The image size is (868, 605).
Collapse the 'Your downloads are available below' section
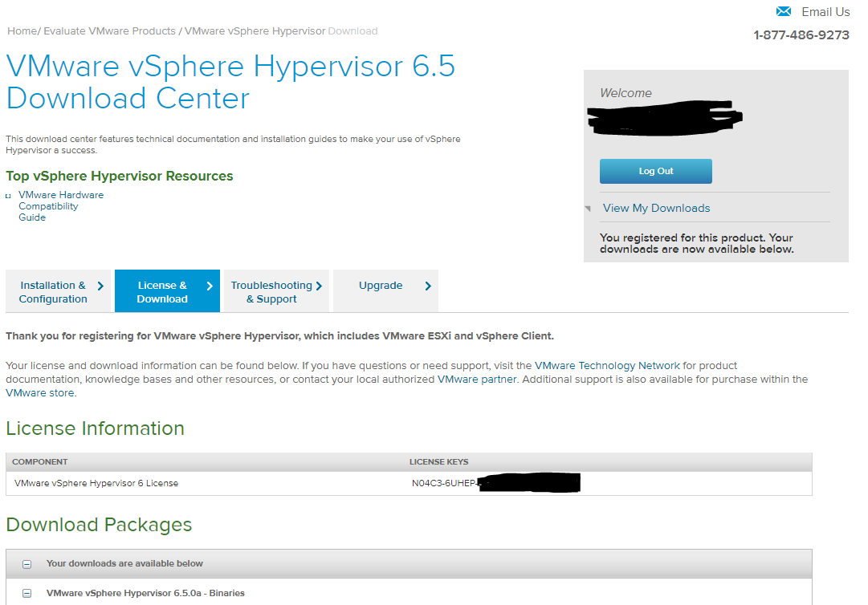coord(26,564)
